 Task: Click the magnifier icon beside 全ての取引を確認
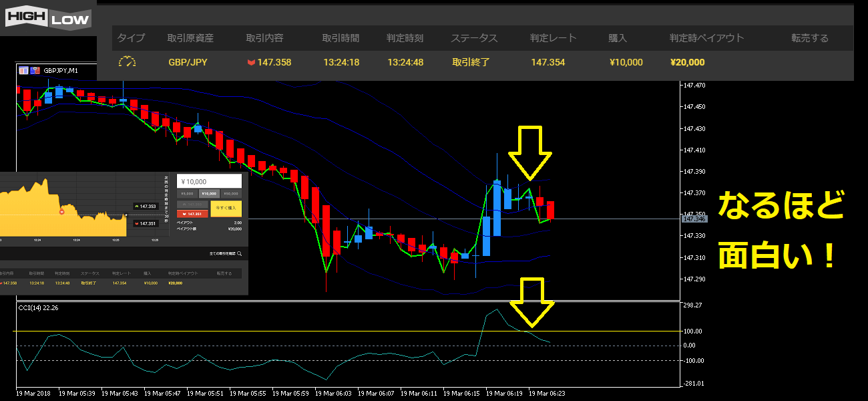[239, 254]
